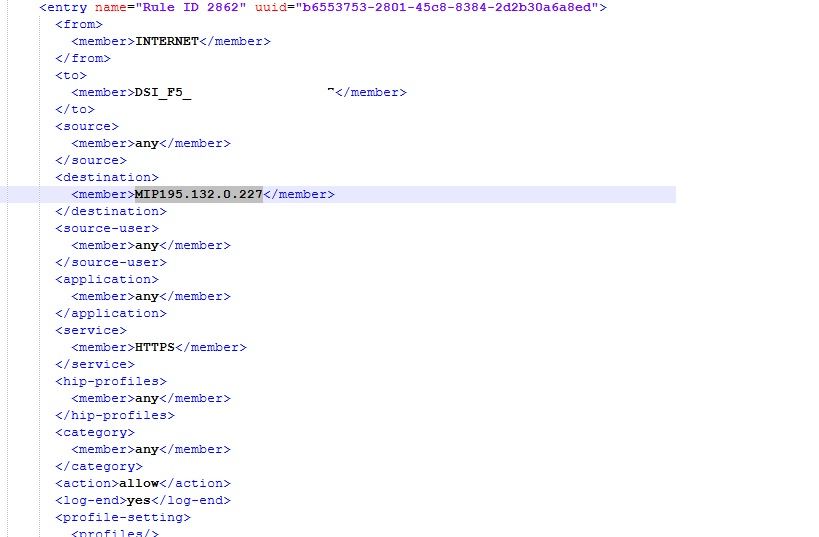Viewport: 819px width, 537px height.
Task: Click the hip-profiles opening tag
Action: [111, 381]
